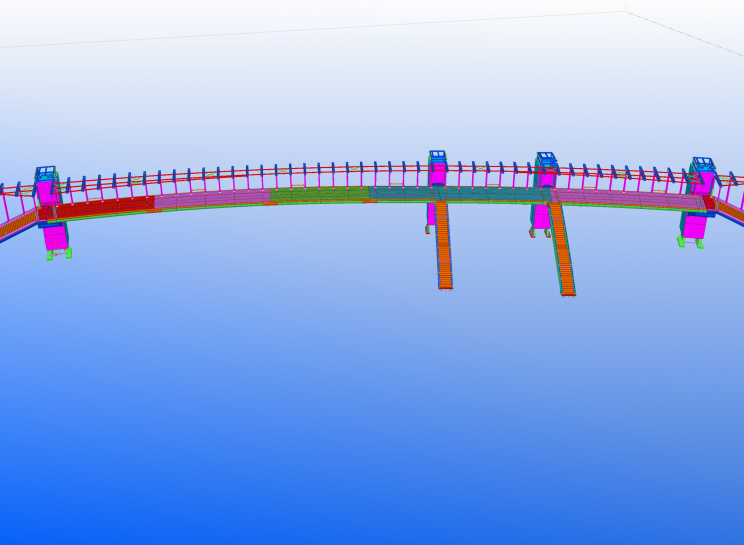Select blue frame atop the leftmost tower
This screenshot has width=744, height=545.
pos(46,173)
